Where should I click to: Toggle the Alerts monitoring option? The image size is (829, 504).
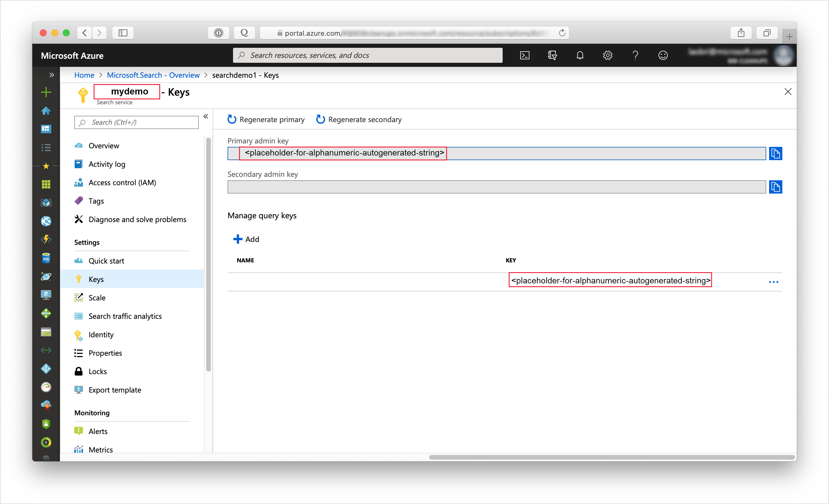click(x=98, y=431)
